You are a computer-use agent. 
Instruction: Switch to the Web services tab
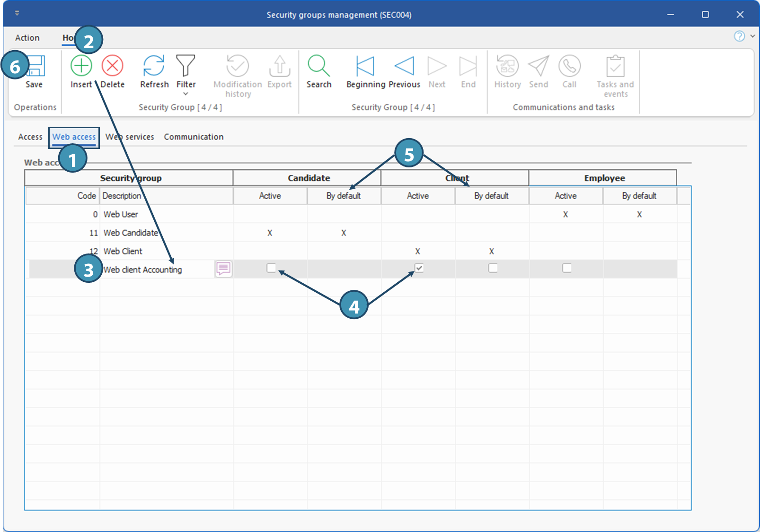point(130,137)
